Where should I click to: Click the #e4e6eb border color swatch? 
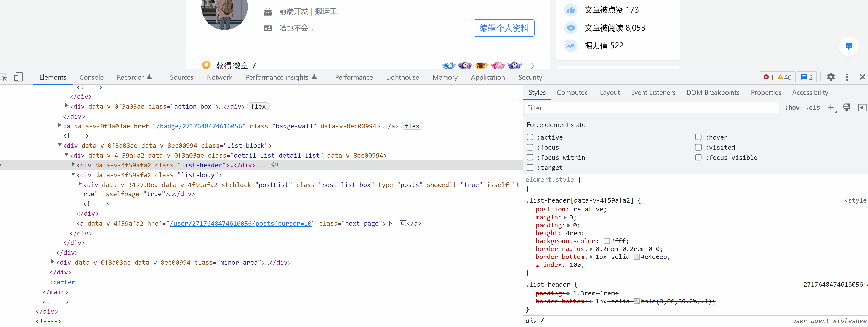pyautogui.click(x=636, y=257)
